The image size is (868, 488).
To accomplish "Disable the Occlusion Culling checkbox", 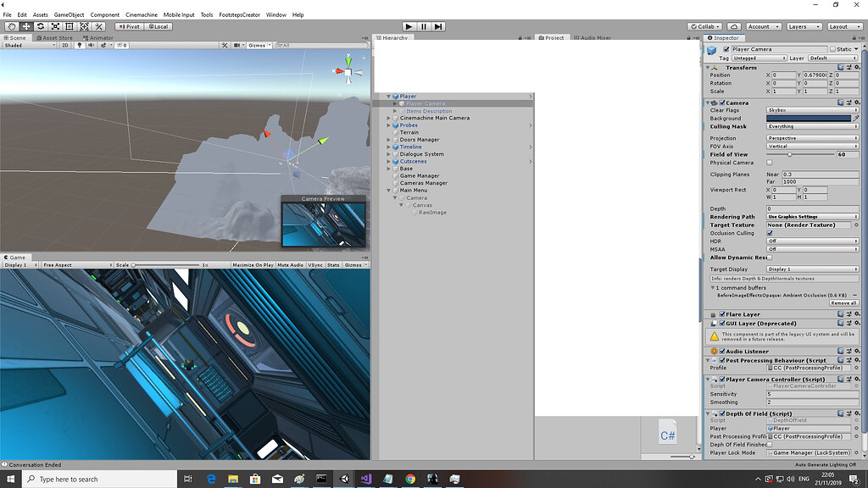I will [x=769, y=233].
